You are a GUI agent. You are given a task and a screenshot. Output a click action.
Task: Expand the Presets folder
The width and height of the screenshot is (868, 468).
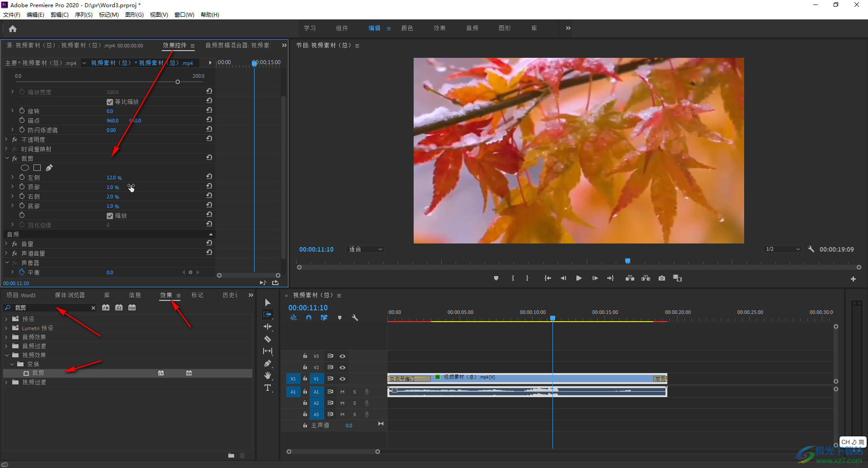point(6,319)
